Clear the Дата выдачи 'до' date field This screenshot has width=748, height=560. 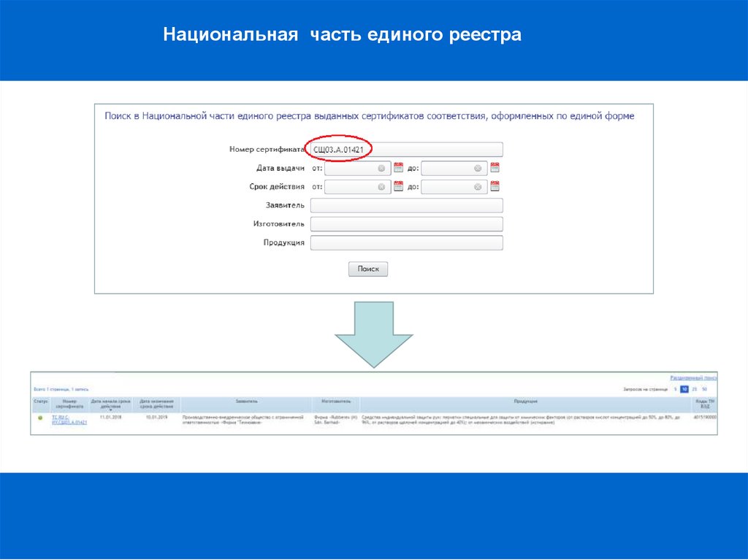478,168
